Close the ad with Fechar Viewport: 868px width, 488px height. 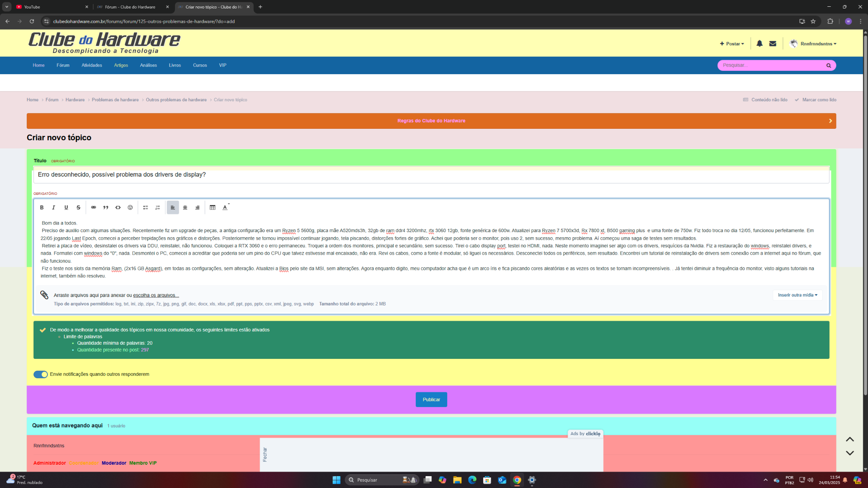pyautogui.click(x=265, y=455)
